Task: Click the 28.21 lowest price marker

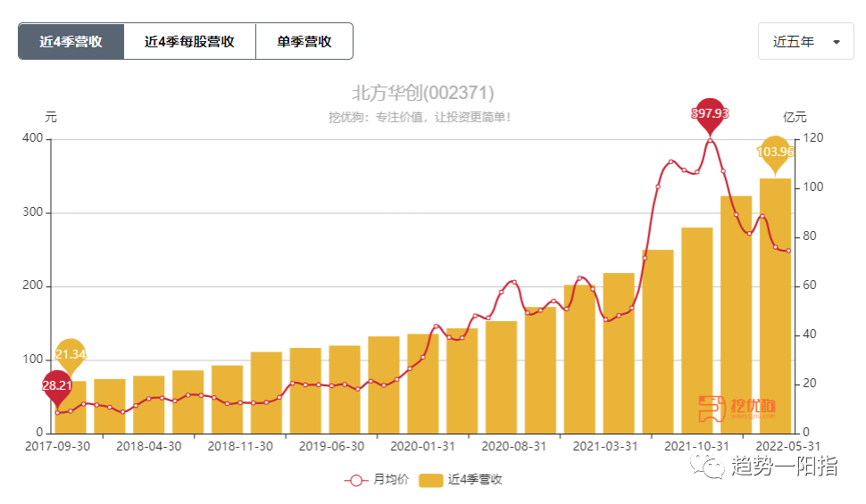Action: point(57,388)
